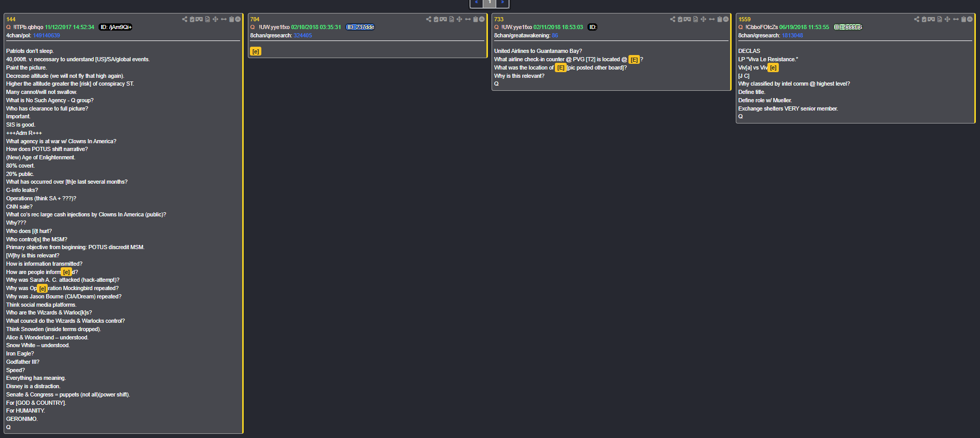The height and width of the screenshot is (438, 980).
Task: Click the goggles icon on post 1559
Action: pos(931,19)
